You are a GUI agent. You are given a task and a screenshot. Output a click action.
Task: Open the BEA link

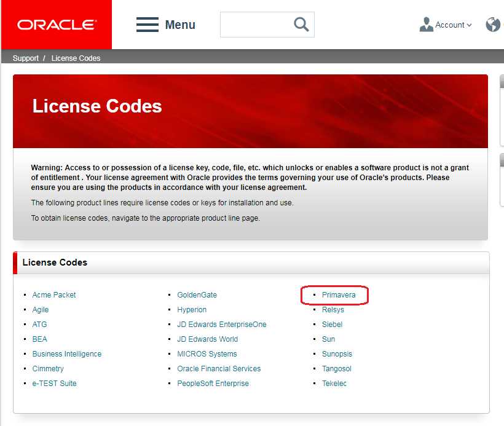(x=40, y=339)
